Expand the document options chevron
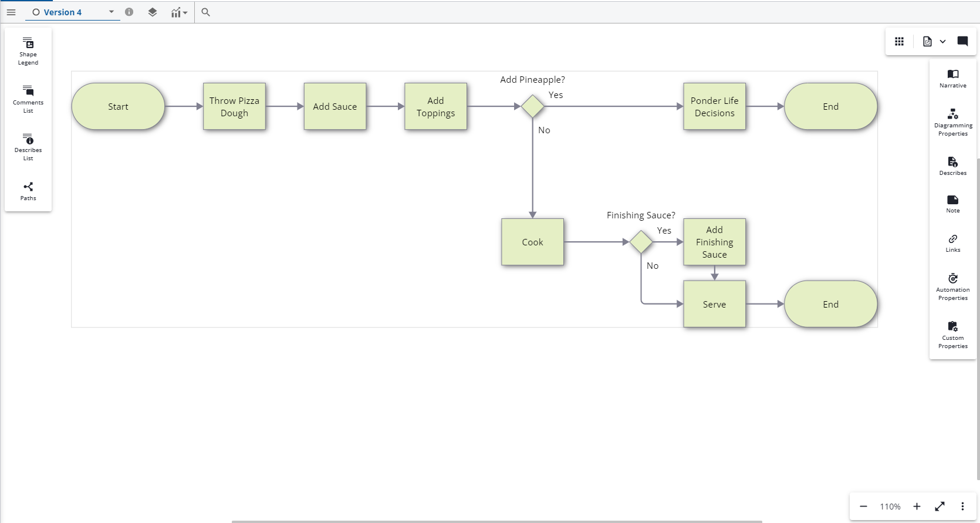Screen dimensions: 980x523 pos(942,42)
